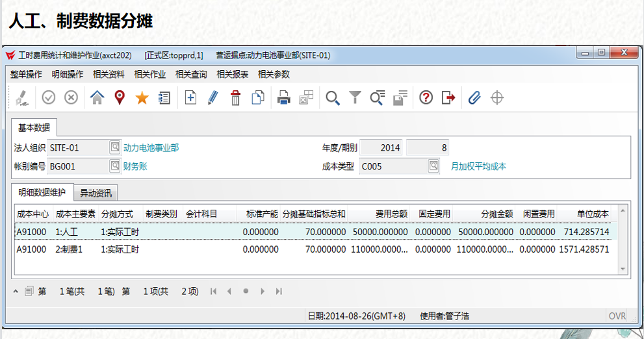Open help with question mark icon
Screen dimensions: 644x339
coord(426,97)
